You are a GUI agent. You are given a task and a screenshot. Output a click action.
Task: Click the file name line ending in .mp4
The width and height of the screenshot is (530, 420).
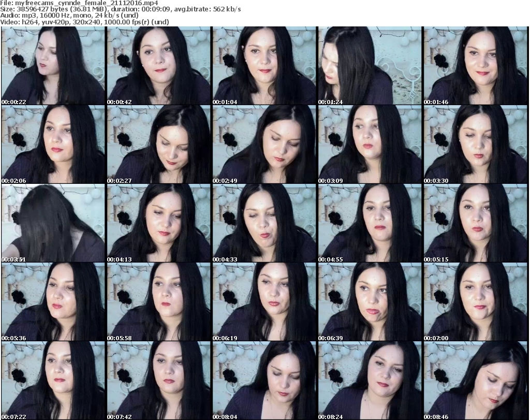pyautogui.click(x=79, y=3)
